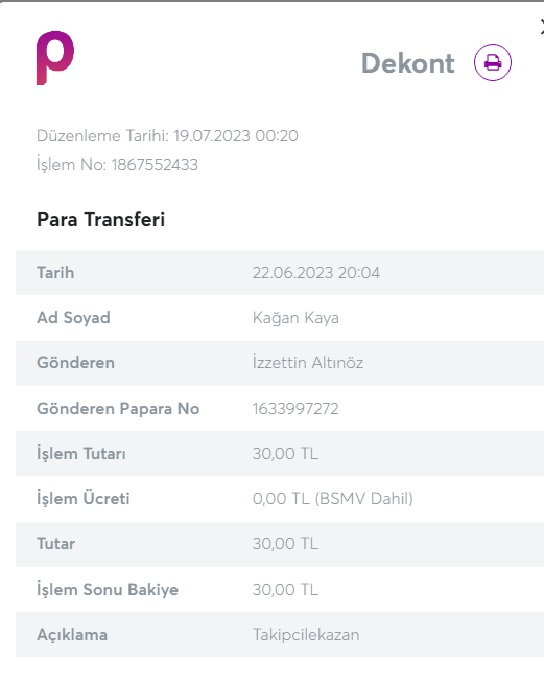Select the name Kağan Kaya

click(x=296, y=318)
